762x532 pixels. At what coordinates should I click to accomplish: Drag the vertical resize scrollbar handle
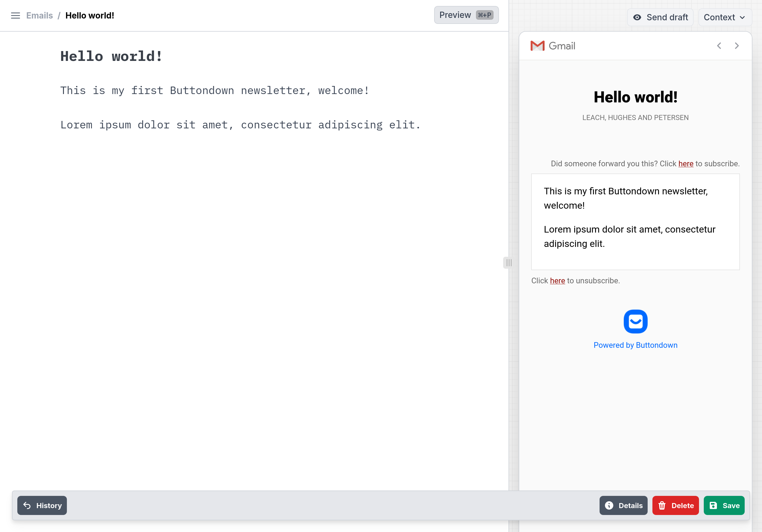(508, 263)
